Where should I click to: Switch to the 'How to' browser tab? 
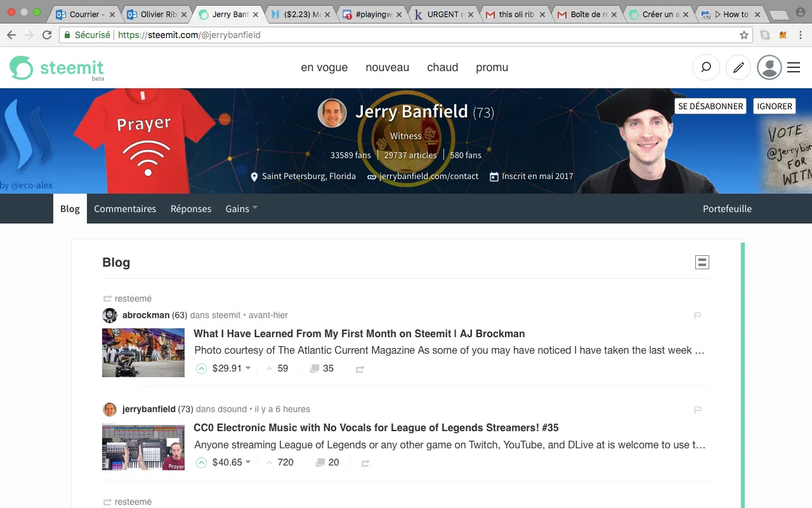click(x=730, y=14)
